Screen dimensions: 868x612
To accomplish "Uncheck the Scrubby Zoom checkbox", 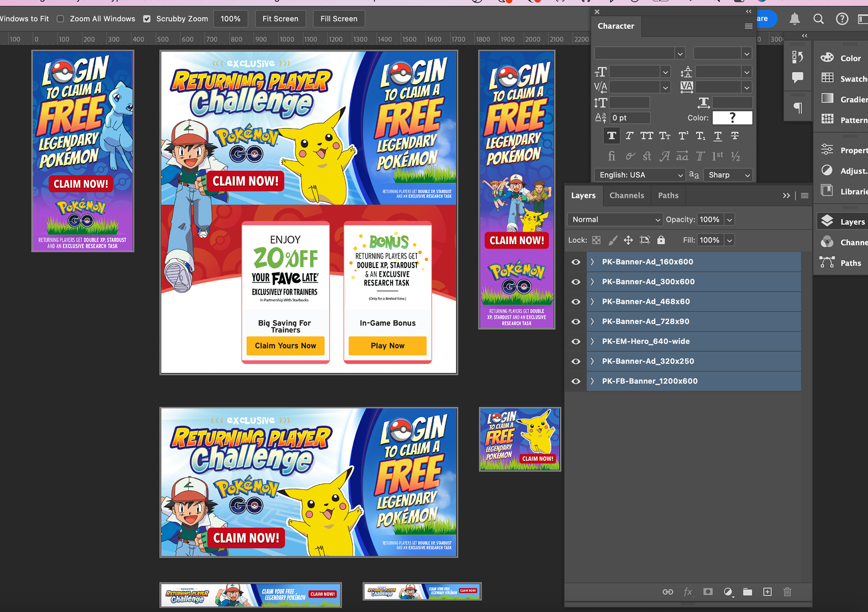I will [147, 19].
